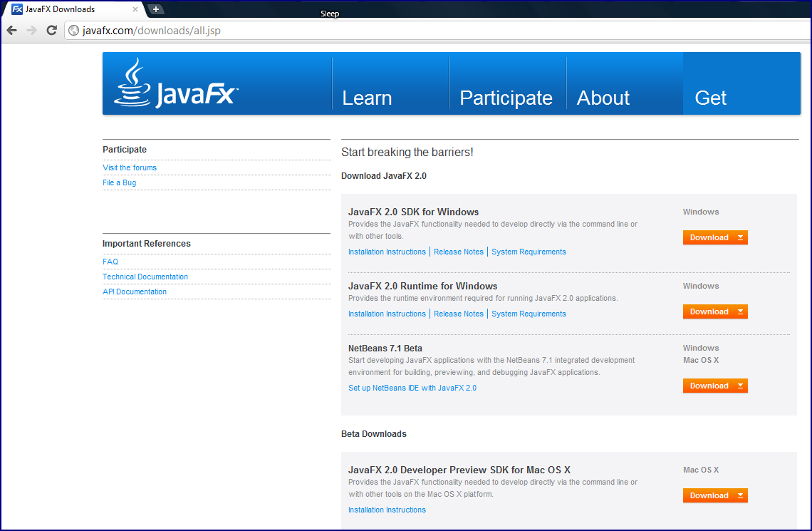Image resolution: width=812 pixels, height=531 pixels.
Task: Click the browser forward arrow
Action: (31, 31)
